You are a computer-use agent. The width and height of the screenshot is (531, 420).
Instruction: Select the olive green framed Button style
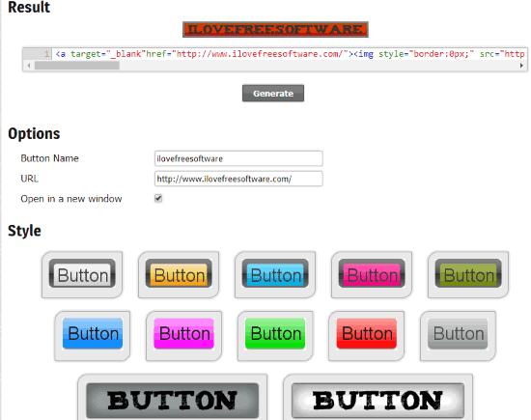tap(468, 275)
